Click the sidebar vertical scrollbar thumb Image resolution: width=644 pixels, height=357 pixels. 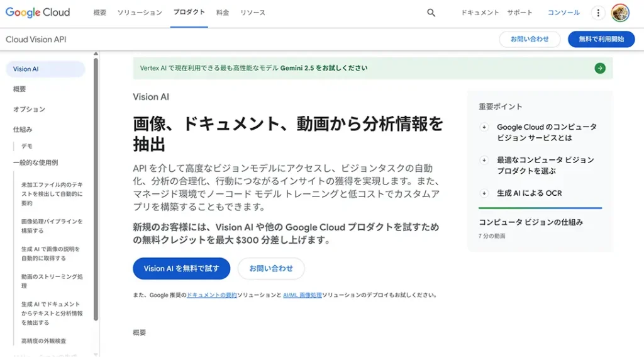pyautogui.click(x=96, y=189)
